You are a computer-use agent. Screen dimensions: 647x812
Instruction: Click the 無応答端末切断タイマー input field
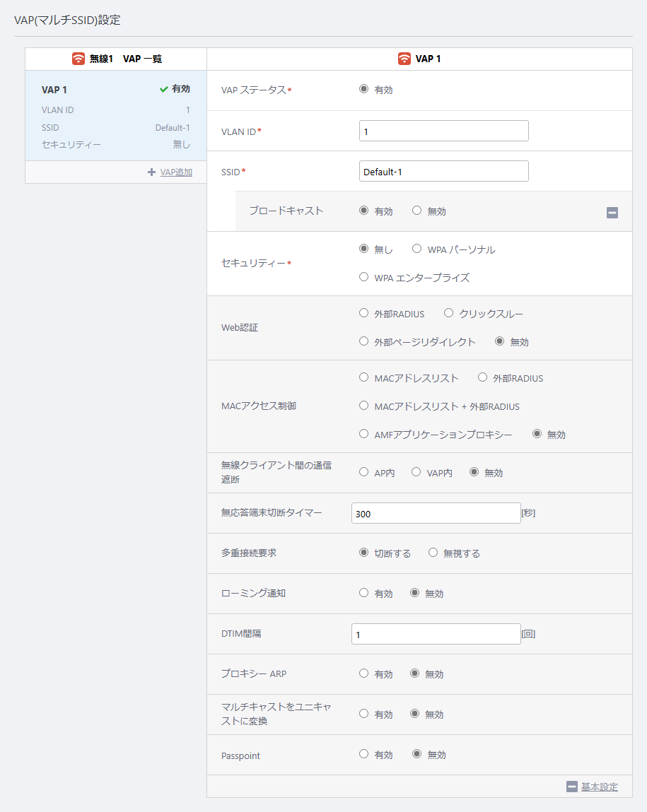point(436,513)
